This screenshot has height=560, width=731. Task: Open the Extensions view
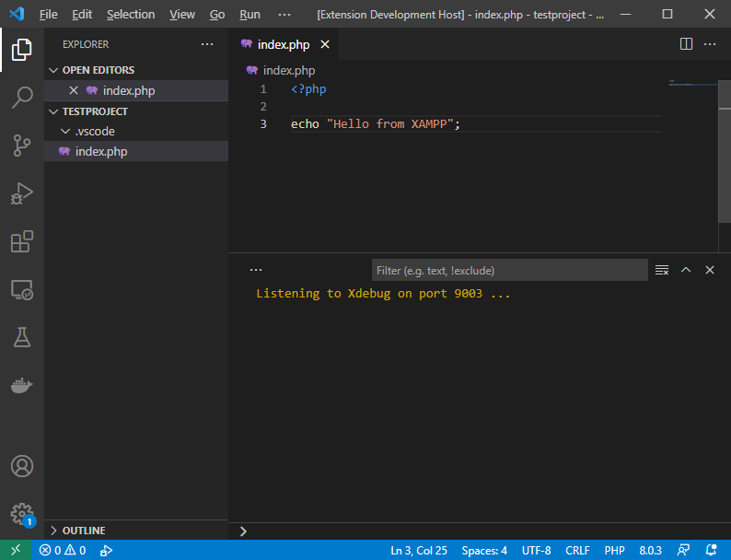(21, 241)
